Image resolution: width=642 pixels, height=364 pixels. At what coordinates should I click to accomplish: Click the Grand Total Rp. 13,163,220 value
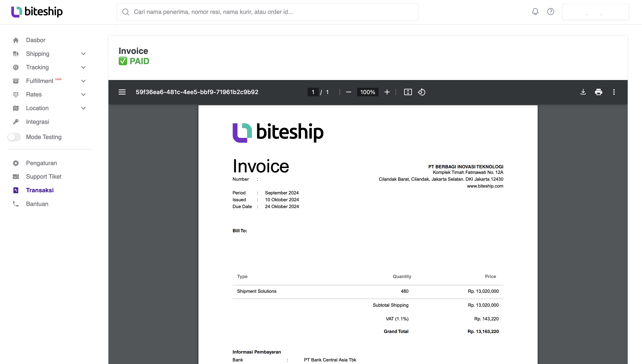483,331
